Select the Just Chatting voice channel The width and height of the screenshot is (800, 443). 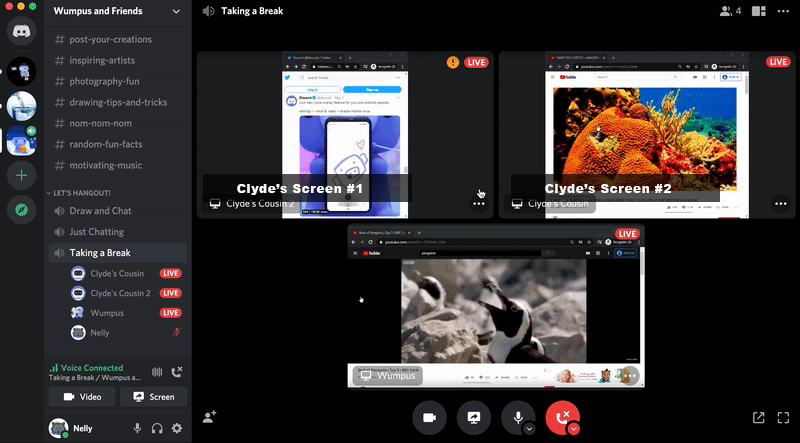[x=97, y=232]
